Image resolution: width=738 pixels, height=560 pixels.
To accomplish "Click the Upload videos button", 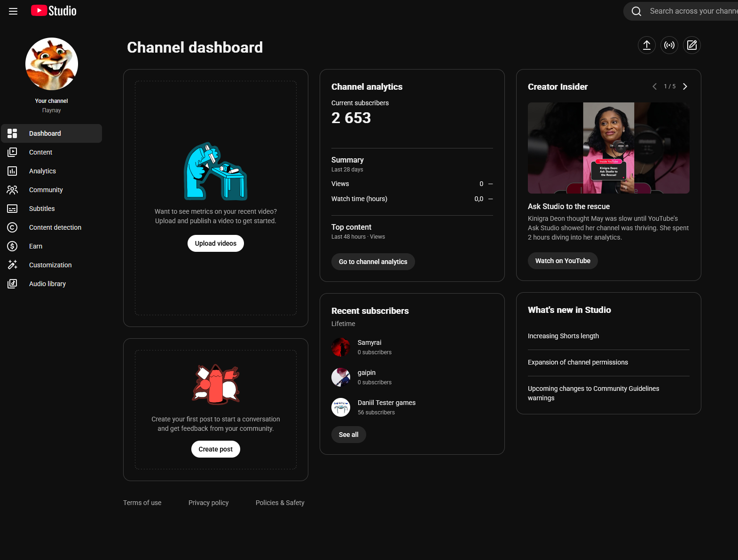I will click(216, 243).
